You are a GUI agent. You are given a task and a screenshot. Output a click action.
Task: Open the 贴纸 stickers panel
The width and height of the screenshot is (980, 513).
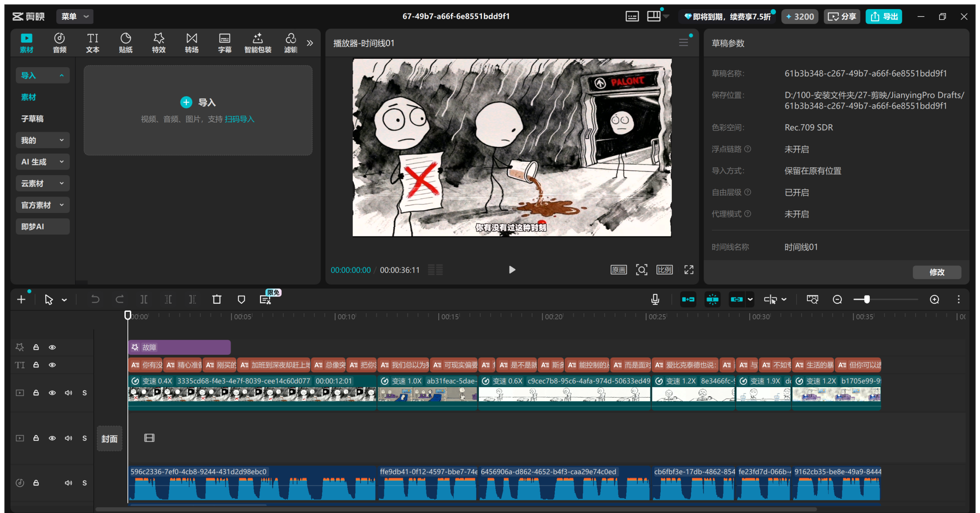[x=126, y=43]
